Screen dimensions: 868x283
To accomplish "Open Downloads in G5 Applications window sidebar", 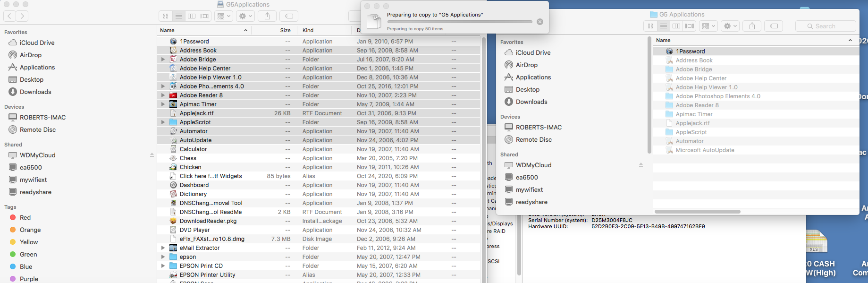I will click(531, 102).
